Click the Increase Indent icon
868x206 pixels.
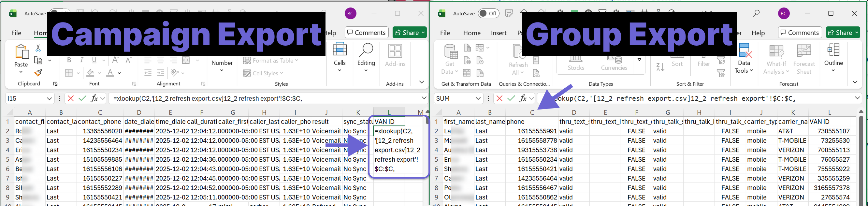click(160, 73)
